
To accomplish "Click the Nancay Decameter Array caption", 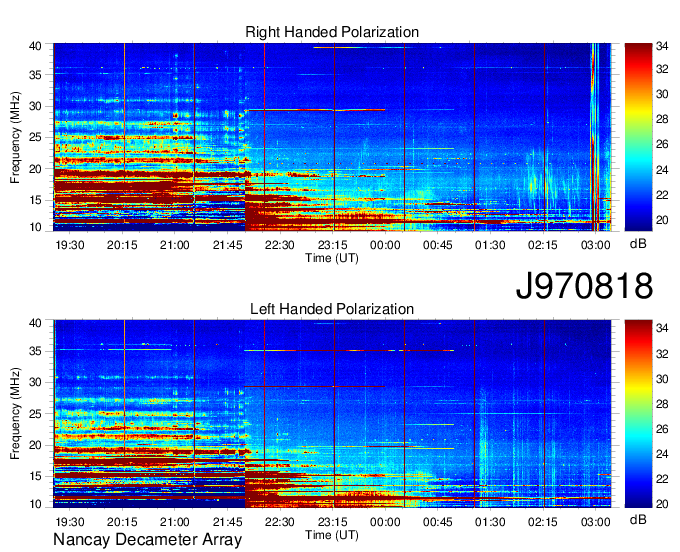I will [147, 540].
